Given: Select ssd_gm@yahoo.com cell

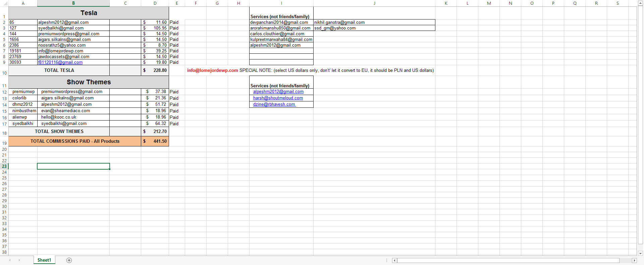Looking at the screenshot, I should click(x=374, y=28).
